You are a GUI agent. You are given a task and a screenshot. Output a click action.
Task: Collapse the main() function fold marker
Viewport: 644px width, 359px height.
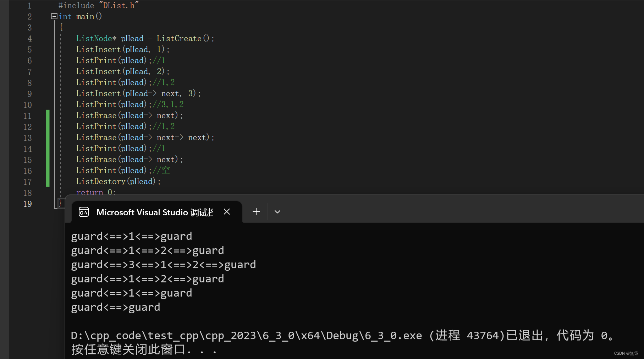tap(54, 16)
